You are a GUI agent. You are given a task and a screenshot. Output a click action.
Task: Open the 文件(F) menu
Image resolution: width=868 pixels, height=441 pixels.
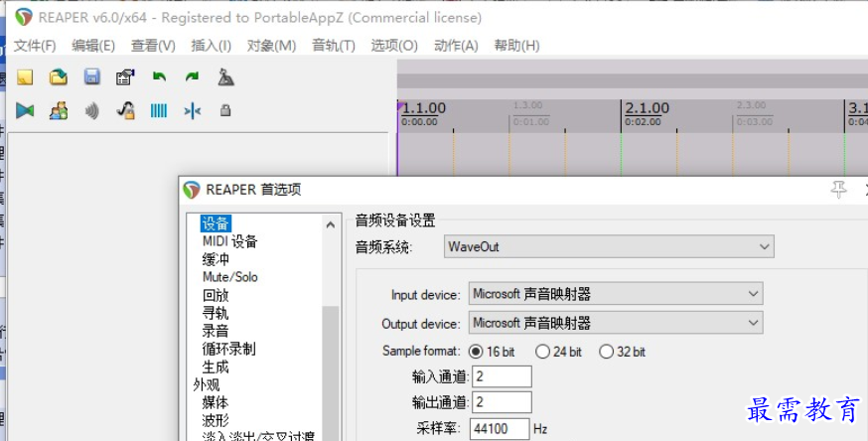[35, 46]
